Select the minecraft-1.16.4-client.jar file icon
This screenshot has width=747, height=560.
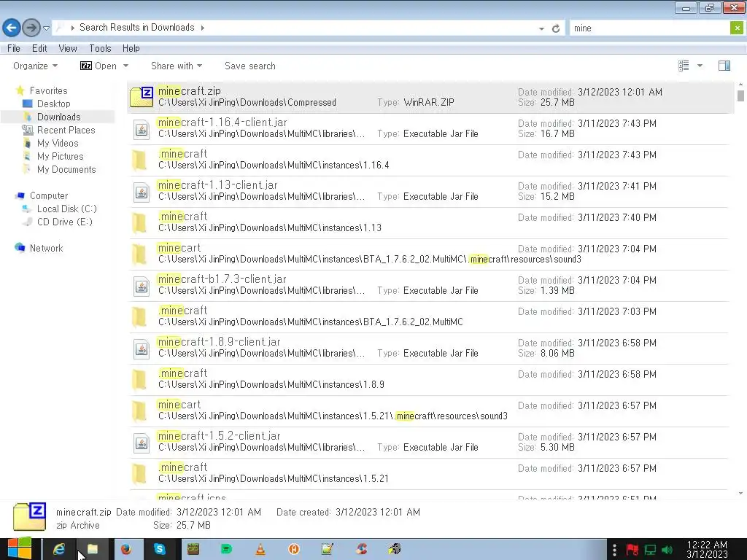(142, 129)
